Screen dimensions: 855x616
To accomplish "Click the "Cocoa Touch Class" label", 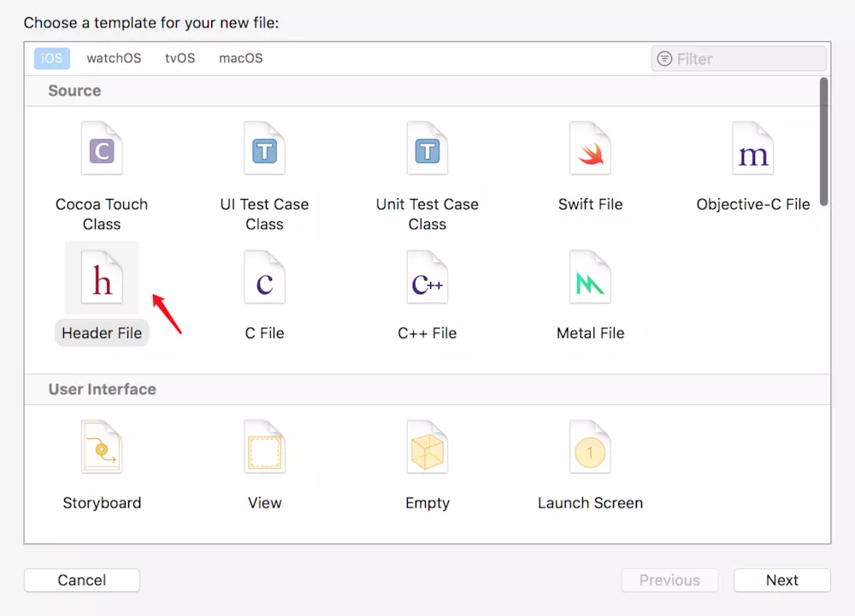I will [x=102, y=214].
